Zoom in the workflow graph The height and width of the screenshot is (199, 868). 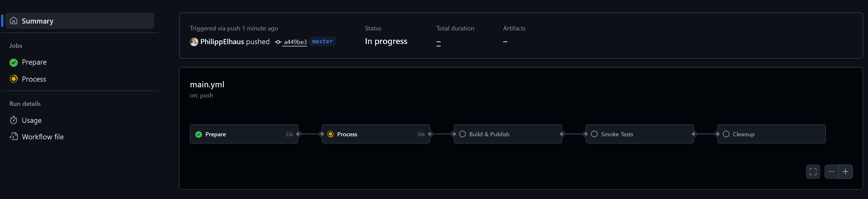click(845, 172)
